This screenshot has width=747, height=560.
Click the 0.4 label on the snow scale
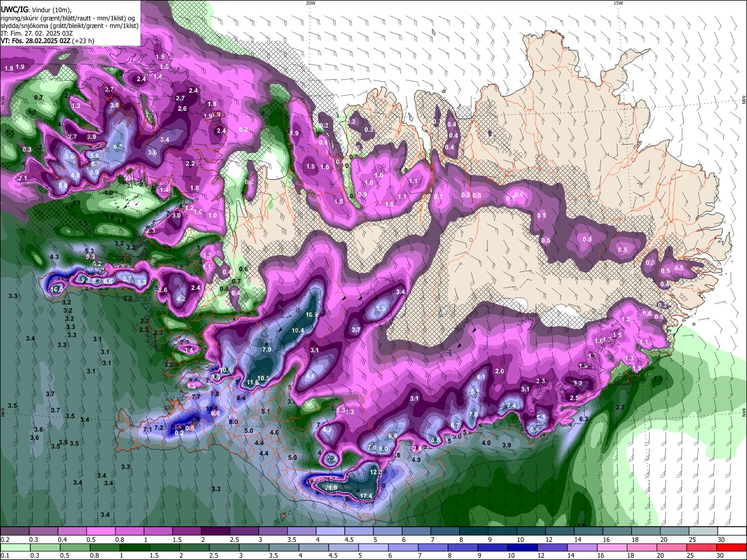pyautogui.click(x=62, y=540)
